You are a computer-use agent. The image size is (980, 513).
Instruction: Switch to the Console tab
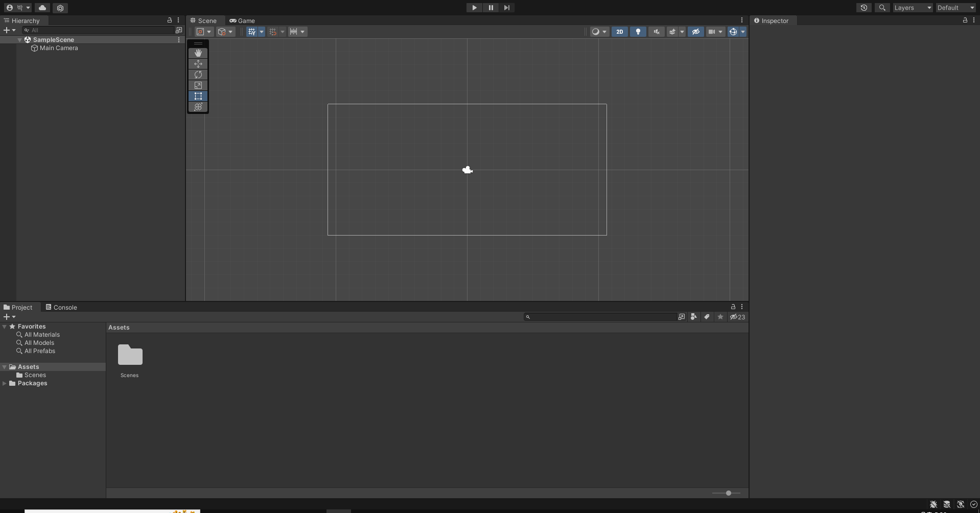pos(61,307)
